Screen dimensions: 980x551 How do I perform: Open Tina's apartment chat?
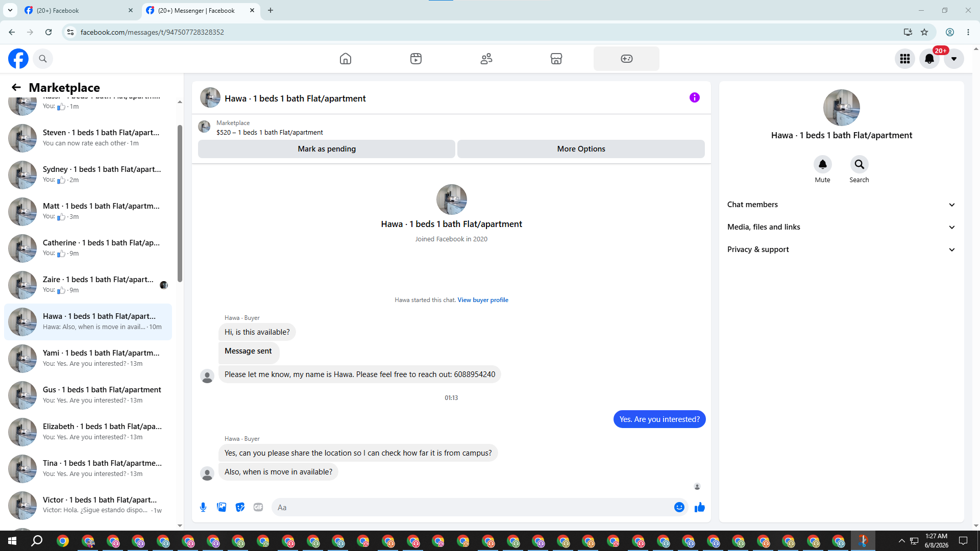click(88, 468)
